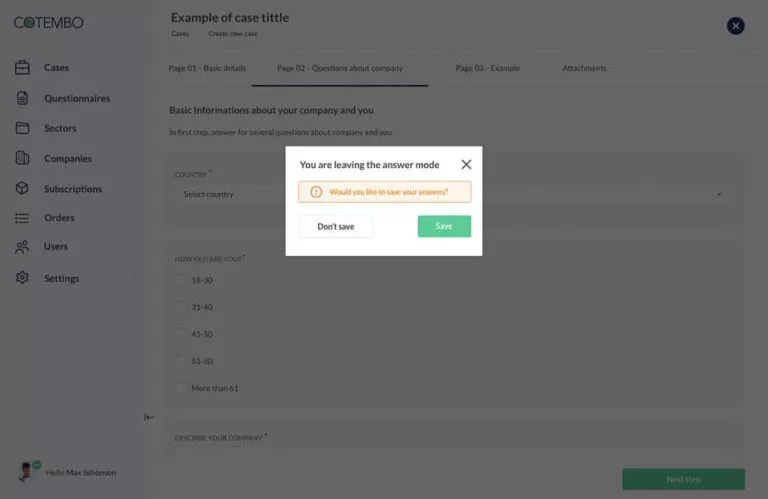The height and width of the screenshot is (499, 768).
Task: Click the Orders list icon
Action: (x=22, y=218)
